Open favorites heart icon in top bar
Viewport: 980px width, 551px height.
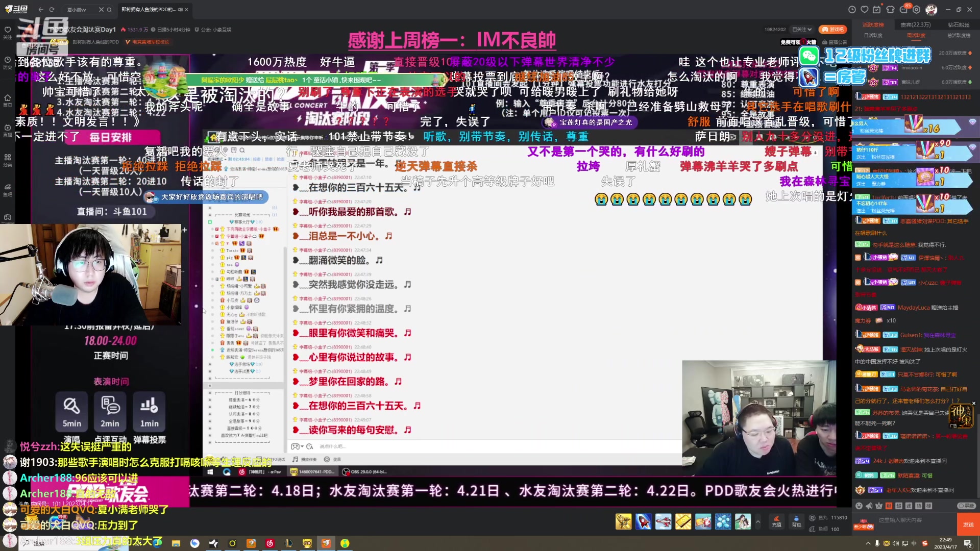[864, 9]
